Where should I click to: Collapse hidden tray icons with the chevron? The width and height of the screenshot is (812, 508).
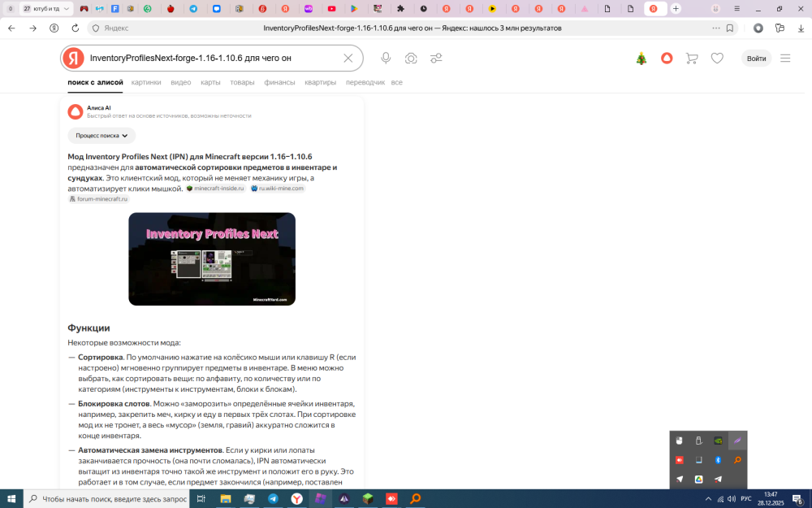click(708, 499)
